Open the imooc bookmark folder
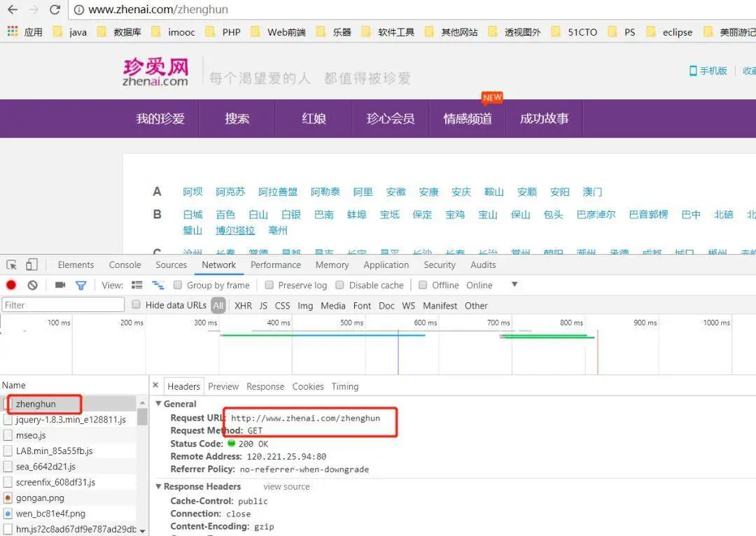Viewport: 756px width, 536px height. pyautogui.click(x=173, y=31)
